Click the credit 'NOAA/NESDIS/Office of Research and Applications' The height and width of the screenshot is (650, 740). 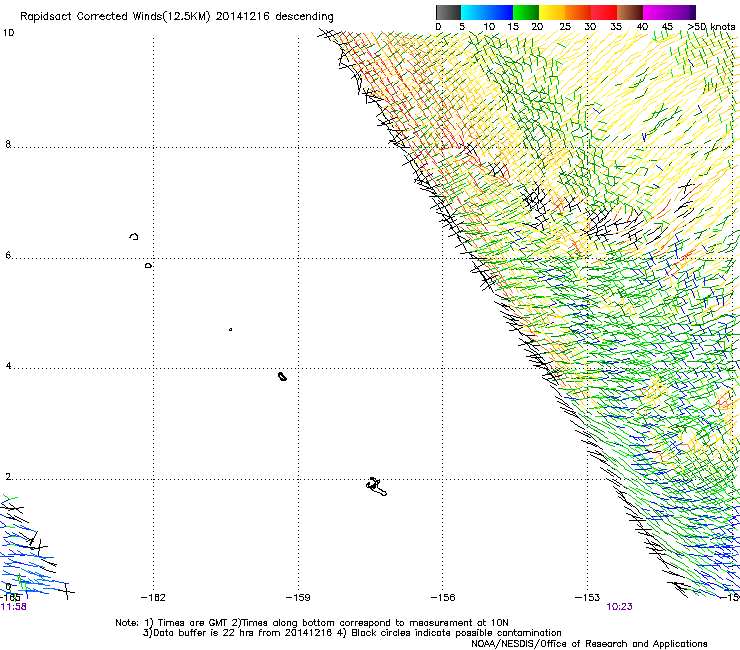click(589, 644)
